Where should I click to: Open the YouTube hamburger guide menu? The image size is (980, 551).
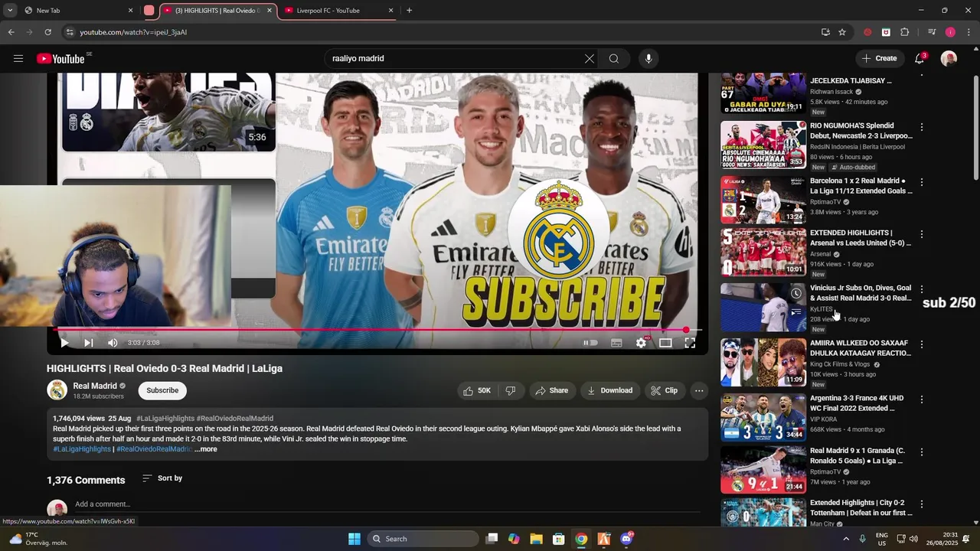click(18, 59)
